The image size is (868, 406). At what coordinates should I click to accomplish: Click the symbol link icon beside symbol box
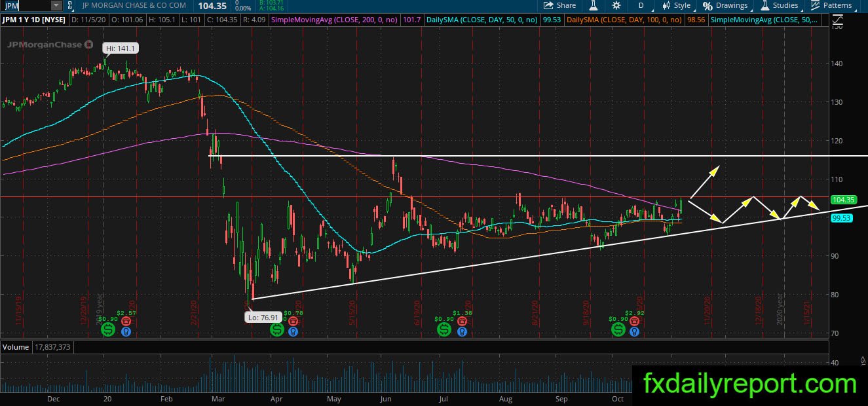pos(71,5)
